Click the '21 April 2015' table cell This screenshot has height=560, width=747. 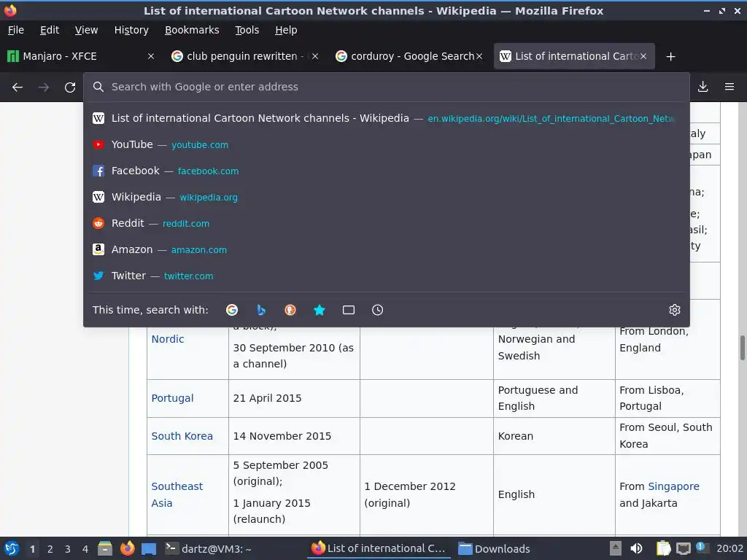(x=295, y=399)
